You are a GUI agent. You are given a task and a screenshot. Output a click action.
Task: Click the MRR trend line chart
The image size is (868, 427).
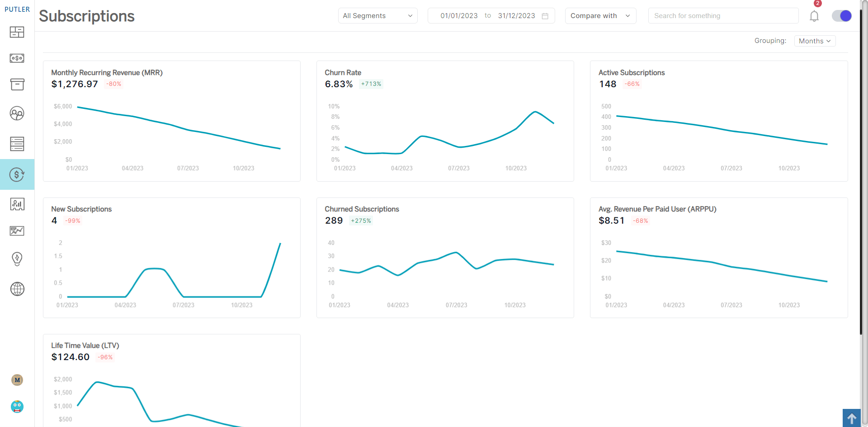(x=179, y=128)
